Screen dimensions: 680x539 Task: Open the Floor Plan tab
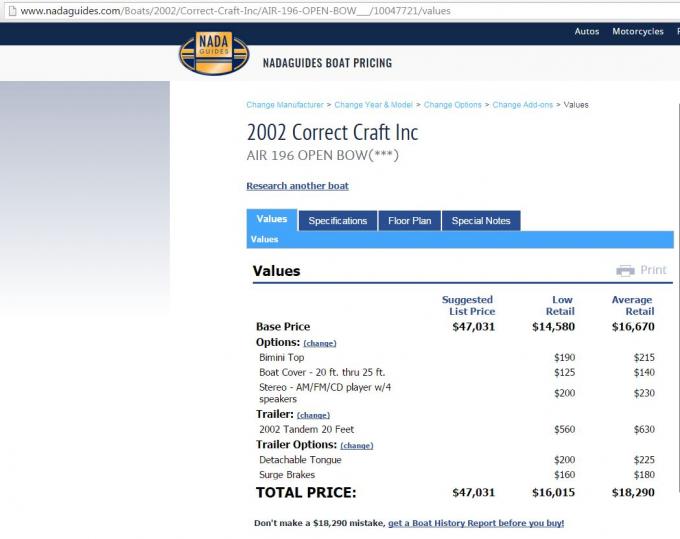coord(409,221)
